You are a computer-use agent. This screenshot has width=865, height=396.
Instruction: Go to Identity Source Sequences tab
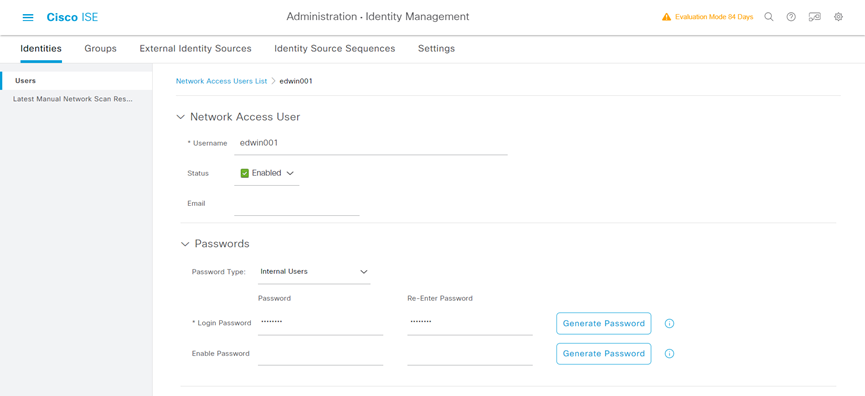click(335, 49)
